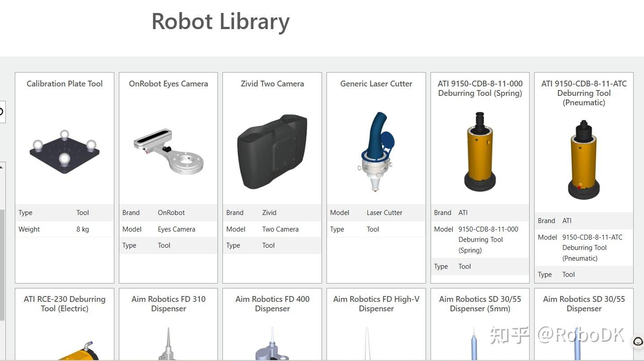644x361 pixels.
Task: Open the Aim Robotics FD 310 Dispenser card
Action: point(168,304)
